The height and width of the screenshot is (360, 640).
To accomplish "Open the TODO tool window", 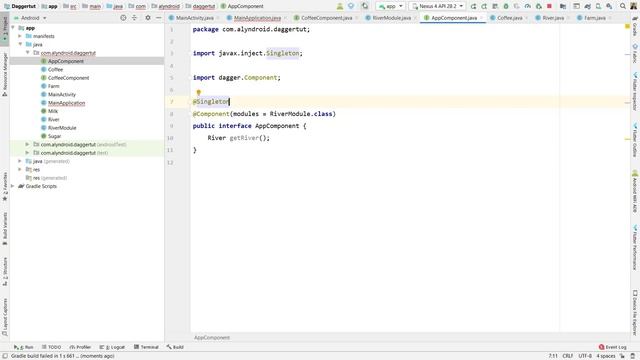I will (x=51, y=347).
